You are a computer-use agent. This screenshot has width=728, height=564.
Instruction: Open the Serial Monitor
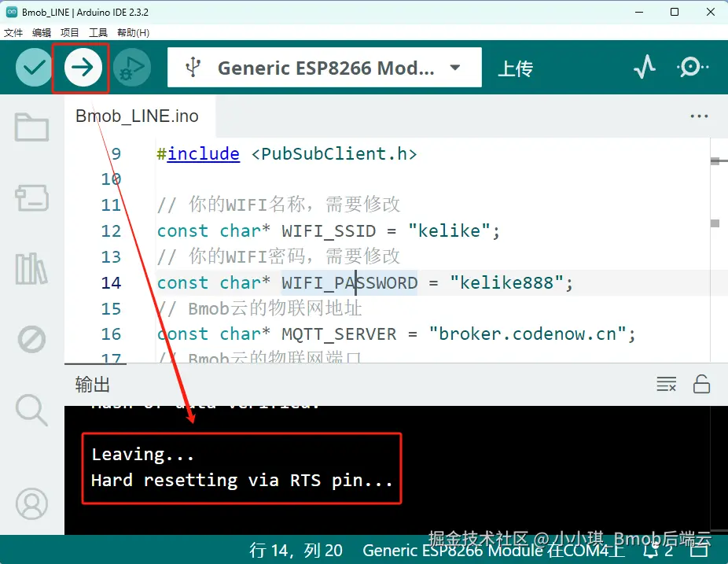(x=693, y=68)
